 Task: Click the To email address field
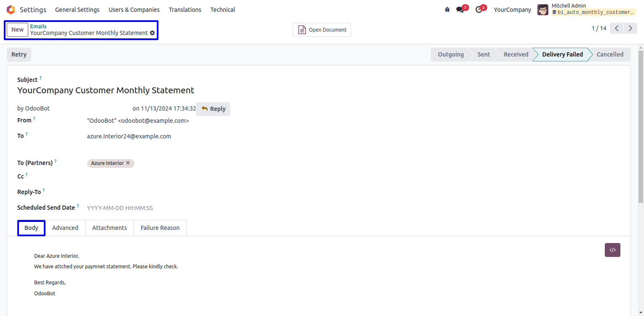point(129,136)
